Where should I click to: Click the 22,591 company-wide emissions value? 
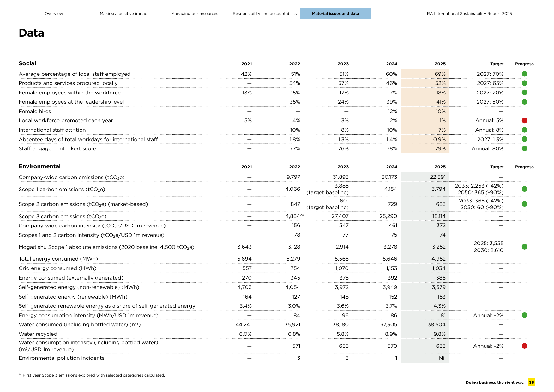pyautogui.click(x=438, y=177)
